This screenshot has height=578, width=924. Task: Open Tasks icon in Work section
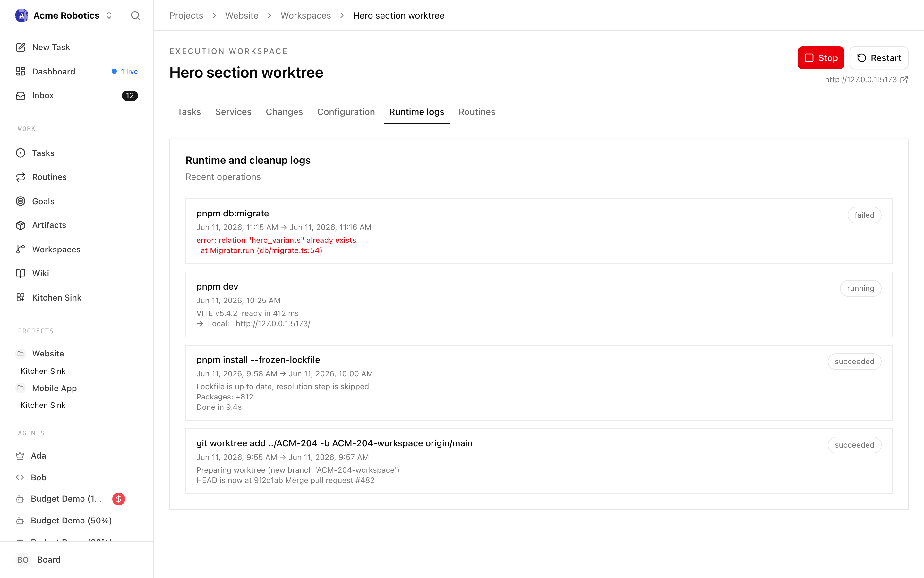[21, 153]
